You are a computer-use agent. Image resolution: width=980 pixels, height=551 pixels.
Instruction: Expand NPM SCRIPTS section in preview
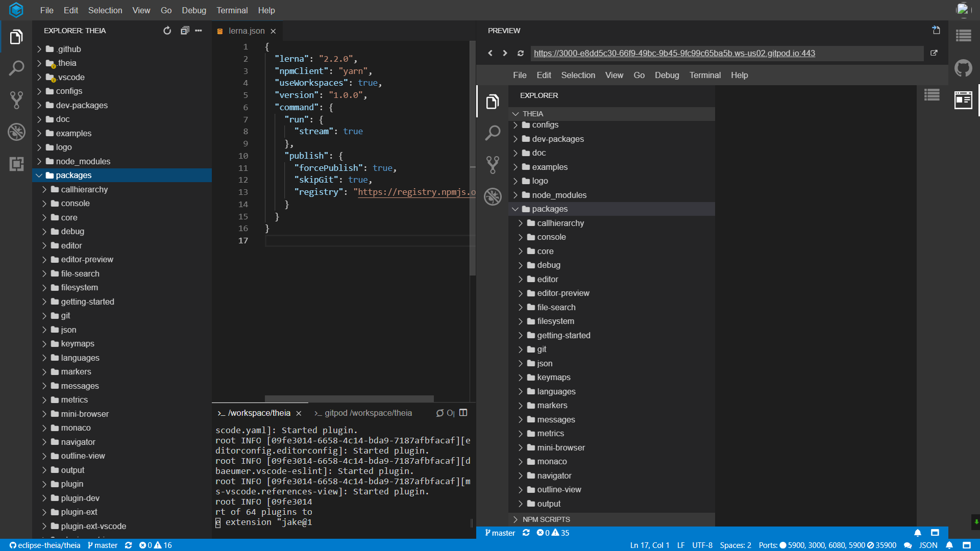point(546,519)
